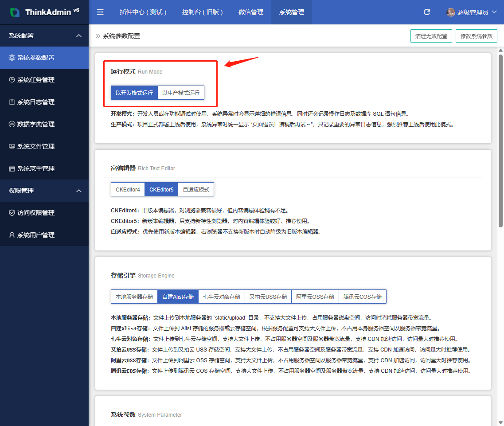The width and height of the screenshot is (504, 426).
Task: Click the 清理无效配置 button
Action: point(431,36)
